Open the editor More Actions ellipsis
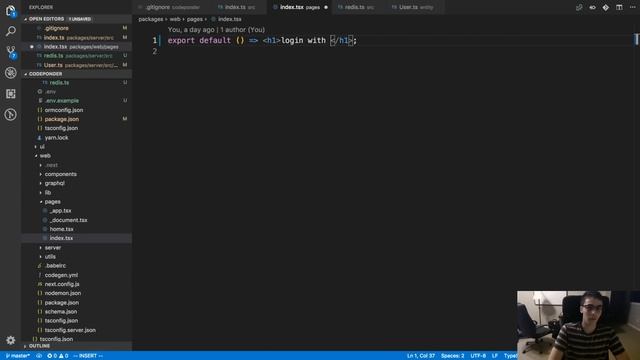This screenshot has width=640, height=360. tap(633, 7)
